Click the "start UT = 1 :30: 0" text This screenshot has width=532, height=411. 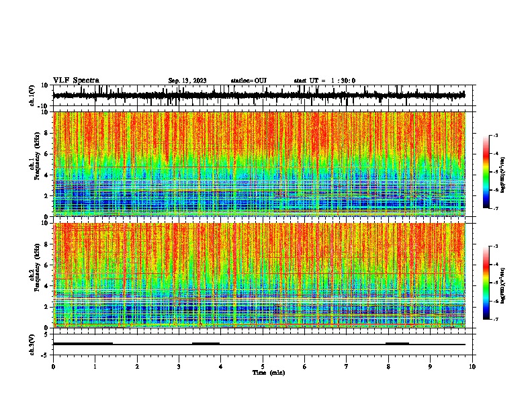click(324, 81)
